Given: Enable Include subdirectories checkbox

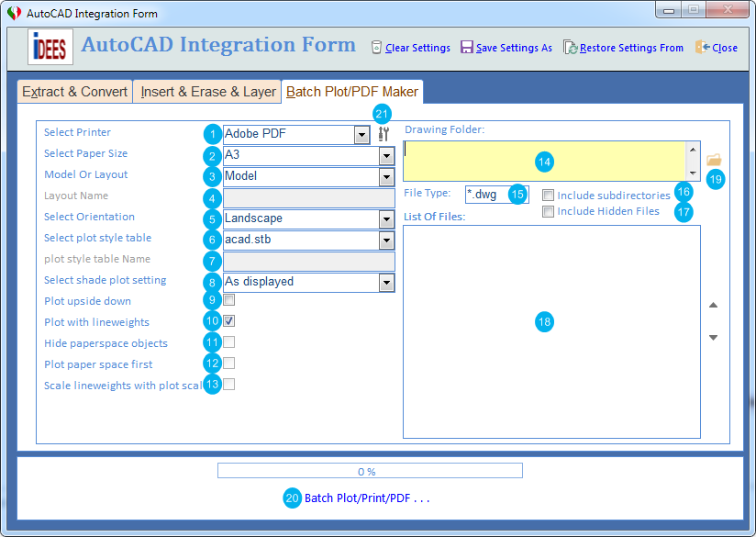Looking at the screenshot, I should tap(548, 195).
